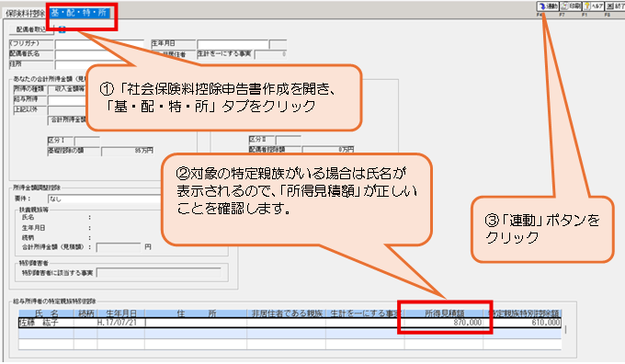625x364 pixels.
Task: Click the 配偶者取込 button
Action: (x=31, y=29)
